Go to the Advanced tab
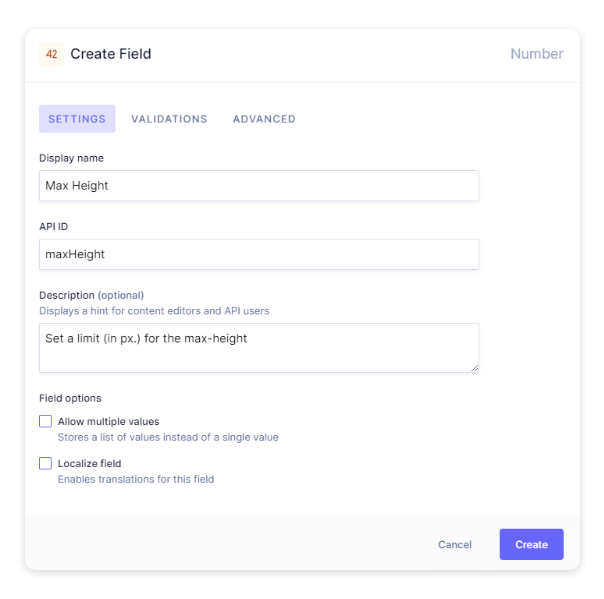604x599 pixels. tap(264, 119)
